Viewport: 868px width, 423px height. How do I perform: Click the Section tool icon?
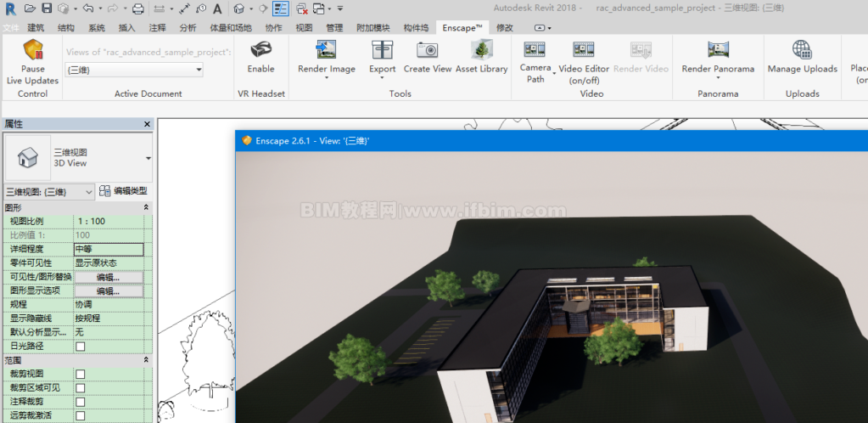264,8
